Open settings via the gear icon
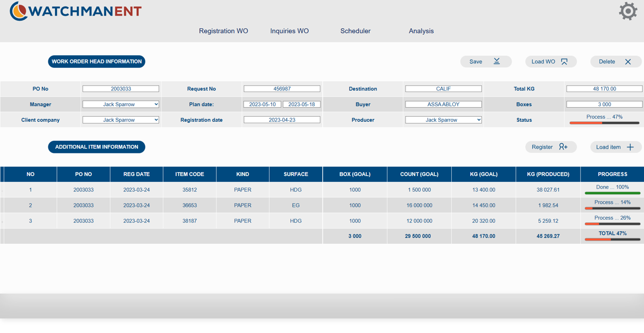 [x=628, y=11]
